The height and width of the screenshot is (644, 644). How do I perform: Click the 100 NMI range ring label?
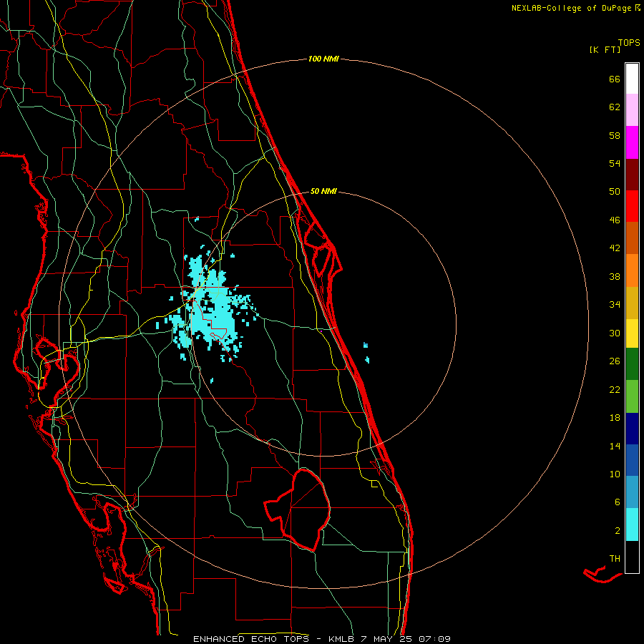coord(323,59)
